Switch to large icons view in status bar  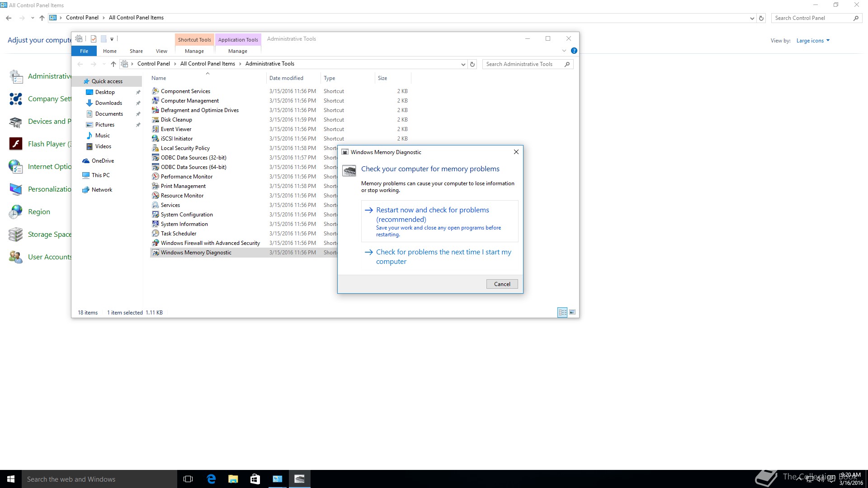[572, 312]
